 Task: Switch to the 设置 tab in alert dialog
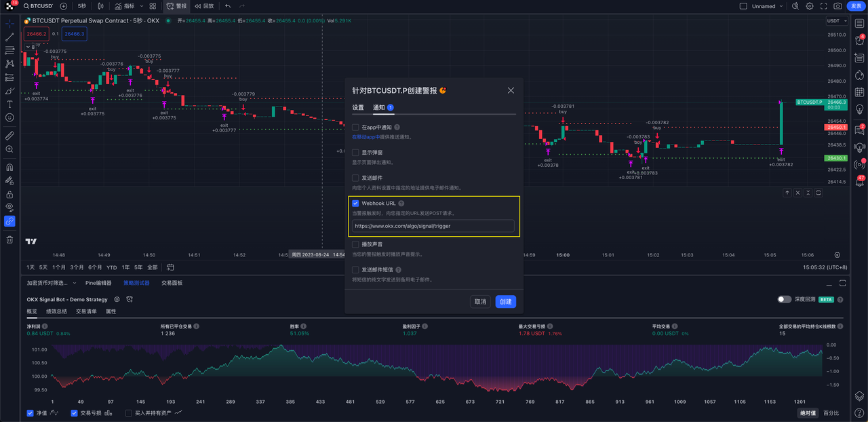click(358, 107)
